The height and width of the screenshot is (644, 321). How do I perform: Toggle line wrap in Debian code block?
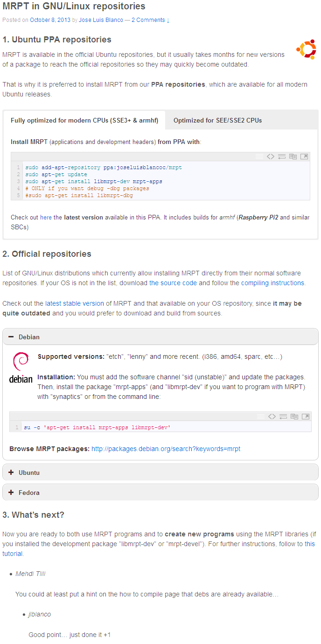tap(283, 417)
